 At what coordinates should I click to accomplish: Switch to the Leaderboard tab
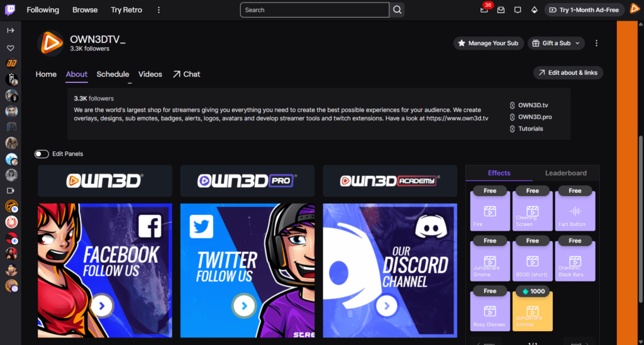click(x=565, y=173)
